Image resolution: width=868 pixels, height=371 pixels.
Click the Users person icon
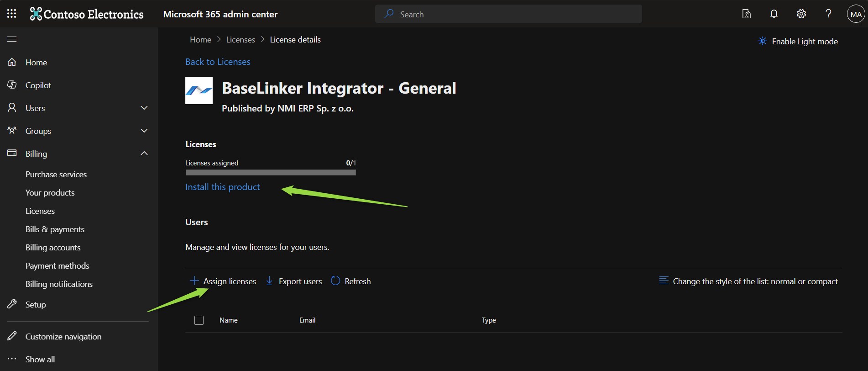[x=12, y=108]
